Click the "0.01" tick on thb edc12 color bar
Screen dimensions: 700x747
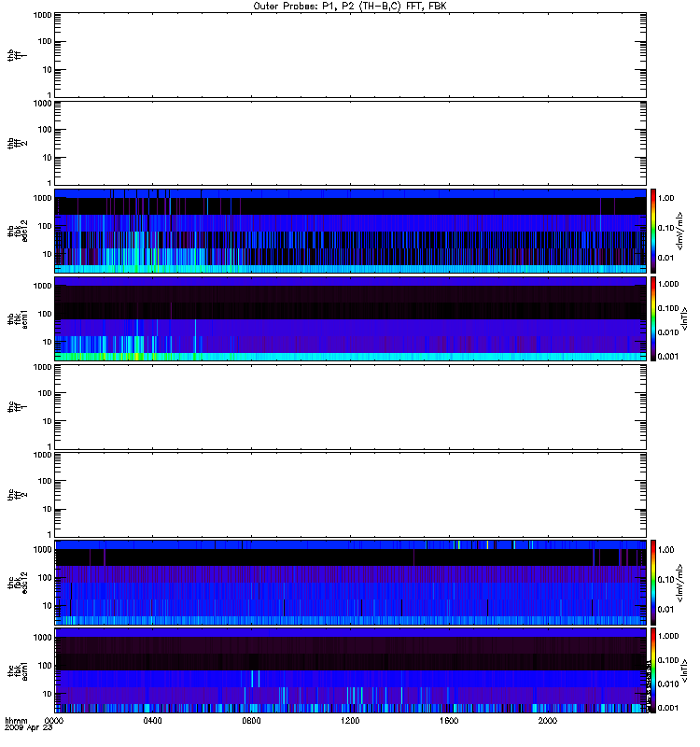click(x=665, y=258)
